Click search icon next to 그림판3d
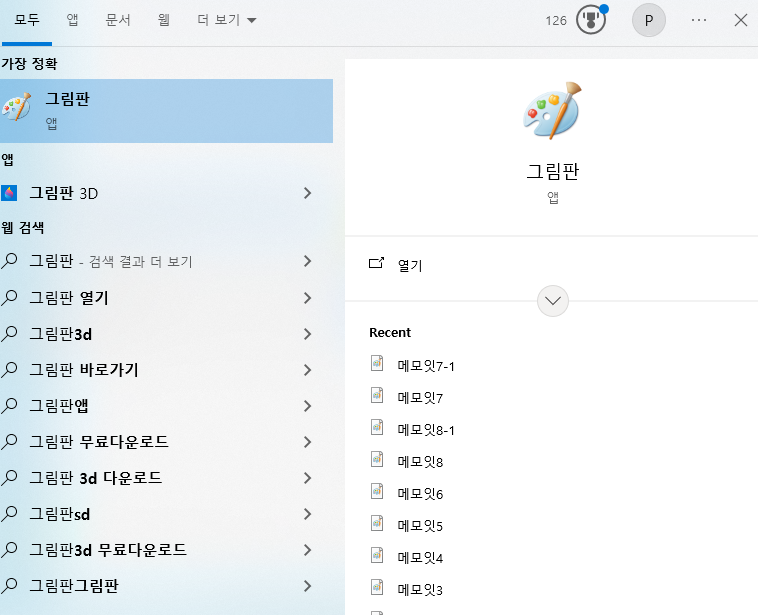758x615 pixels. tap(9, 334)
